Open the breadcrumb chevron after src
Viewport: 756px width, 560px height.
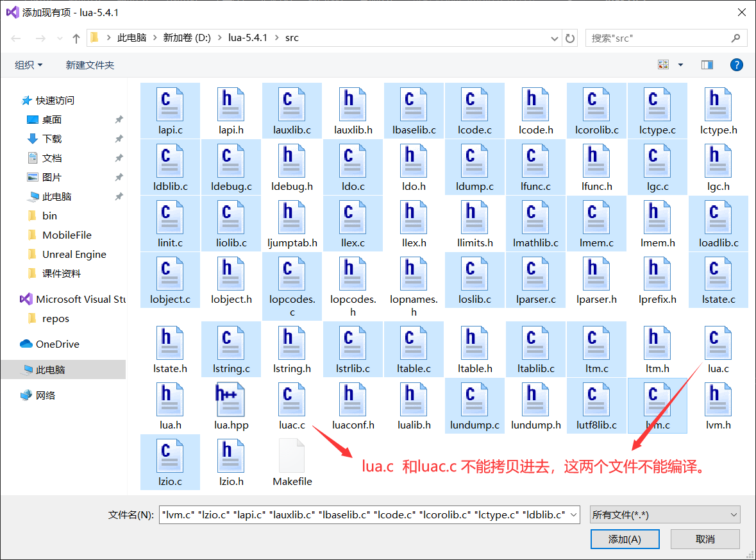(x=307, y=38)
